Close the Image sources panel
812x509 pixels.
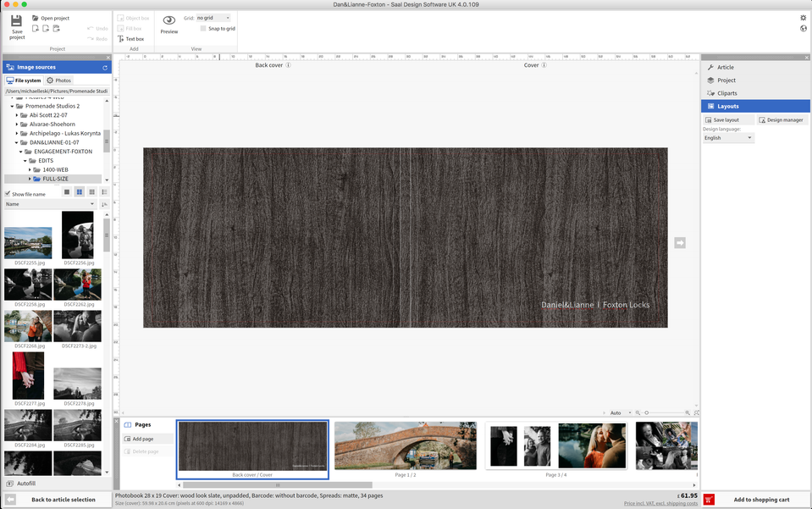click(x=108, y=58)
